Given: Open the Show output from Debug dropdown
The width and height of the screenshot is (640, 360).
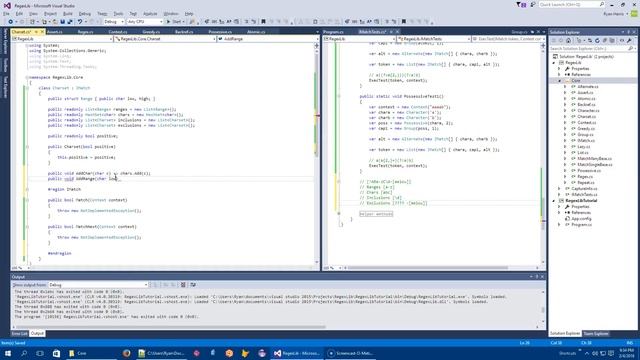Looking at the screenshot, I should [x=98, y=285].
